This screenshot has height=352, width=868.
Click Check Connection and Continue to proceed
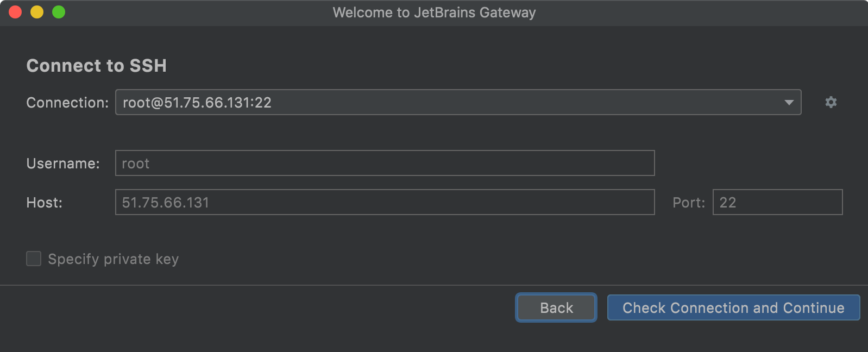(x=734, y=307)
